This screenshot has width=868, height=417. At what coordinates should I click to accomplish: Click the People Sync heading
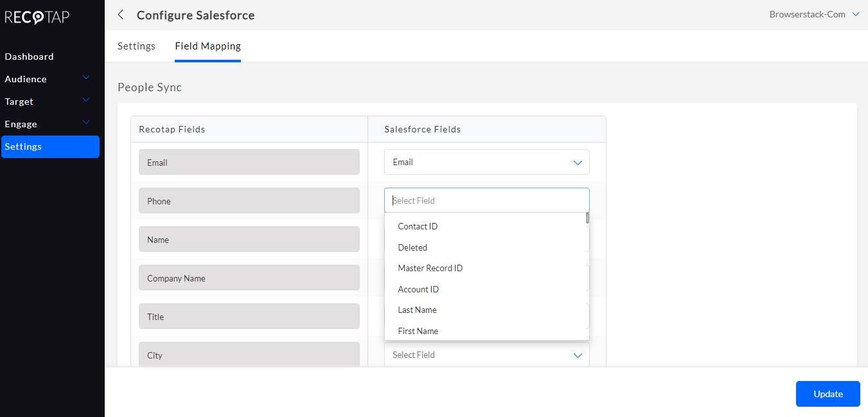[x=150, y=87]
